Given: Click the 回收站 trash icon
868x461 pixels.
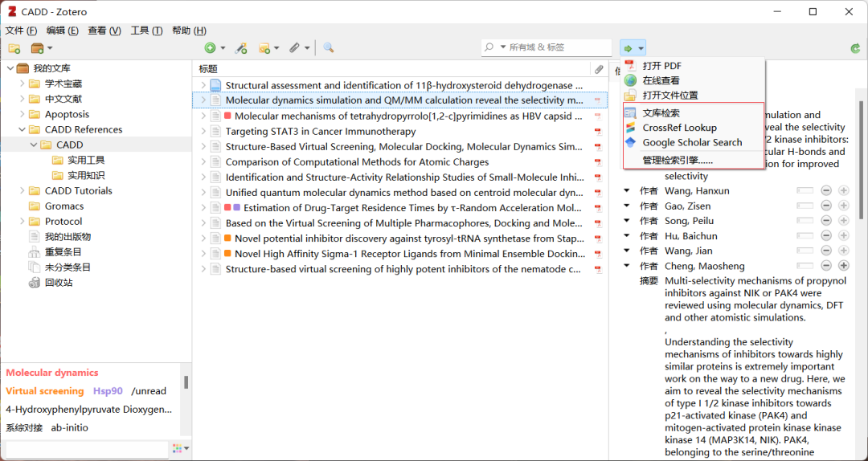Looking at the screenshot, I should pos(35,283).
